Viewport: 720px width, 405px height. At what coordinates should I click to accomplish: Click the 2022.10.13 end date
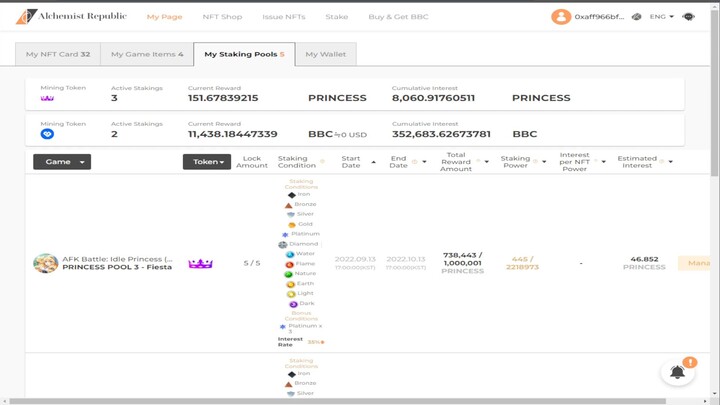pos(406,259)
